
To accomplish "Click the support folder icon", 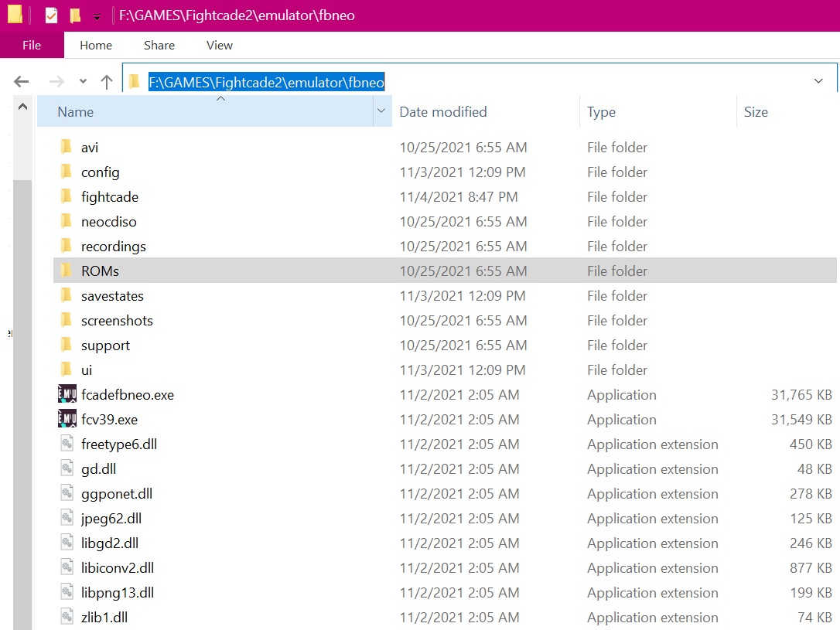I will 67,344.
